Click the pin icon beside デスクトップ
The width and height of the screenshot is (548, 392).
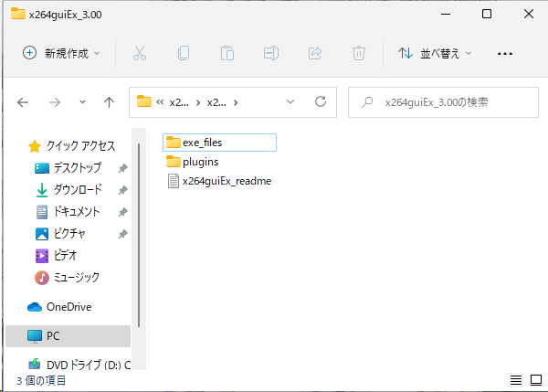pos(122,168)
